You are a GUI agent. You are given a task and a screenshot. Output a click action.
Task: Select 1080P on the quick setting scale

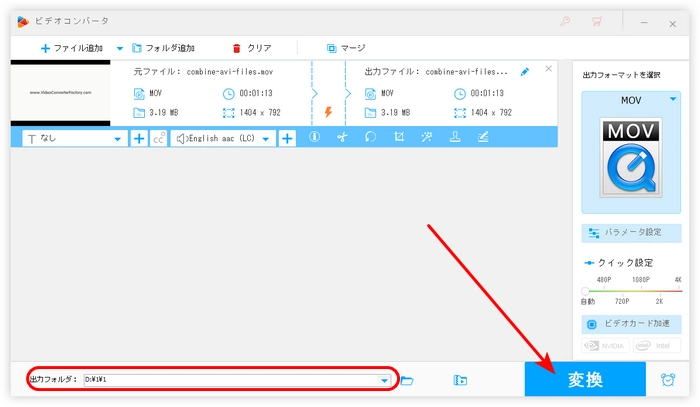(641, 280)
